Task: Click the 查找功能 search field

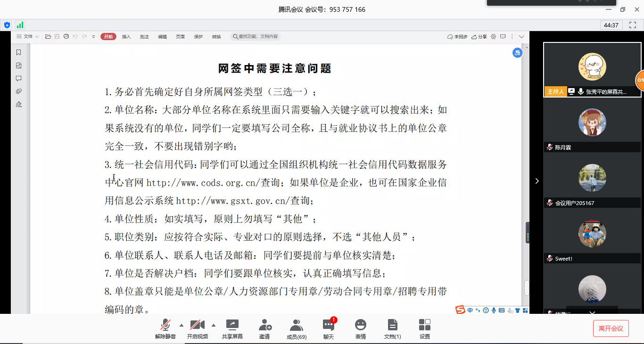Action: click(x=255, y=37)
